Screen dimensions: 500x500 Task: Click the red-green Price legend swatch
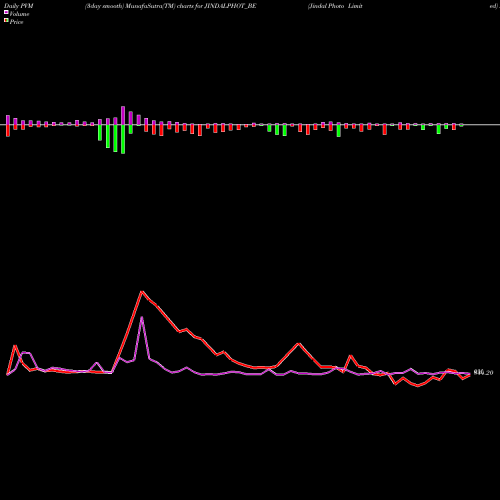(6, 21)
